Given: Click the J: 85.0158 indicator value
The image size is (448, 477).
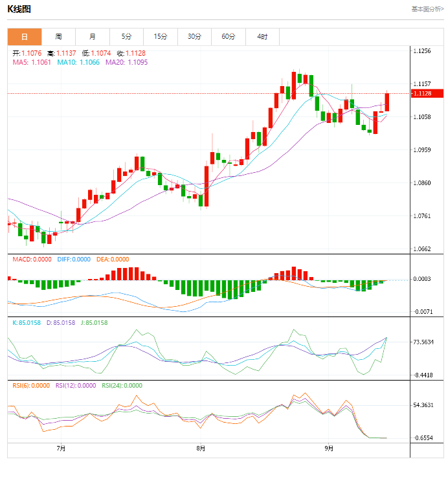Looking at the screenshot, I should click(x=95, y=323).
